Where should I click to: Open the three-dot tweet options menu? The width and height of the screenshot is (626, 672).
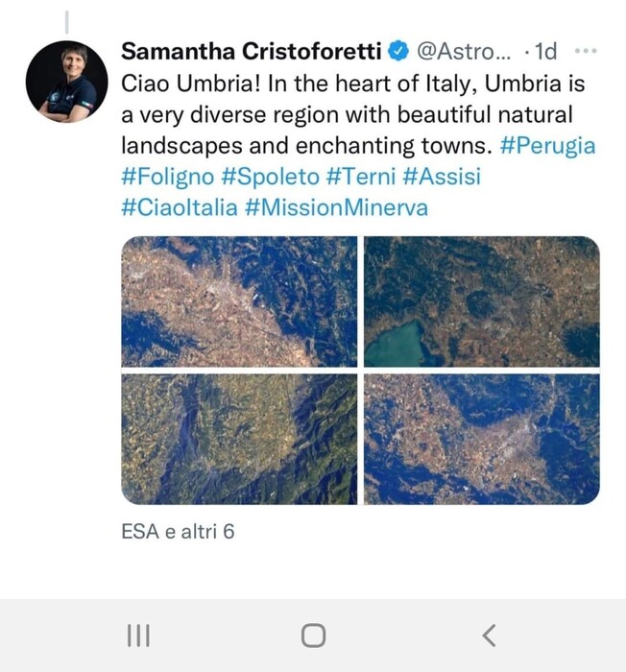(586, 51)
